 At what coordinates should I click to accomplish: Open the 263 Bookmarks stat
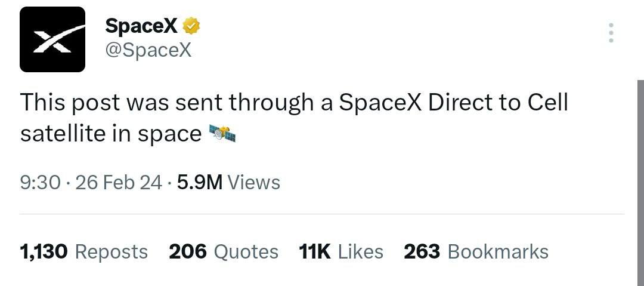click(476, 251)
